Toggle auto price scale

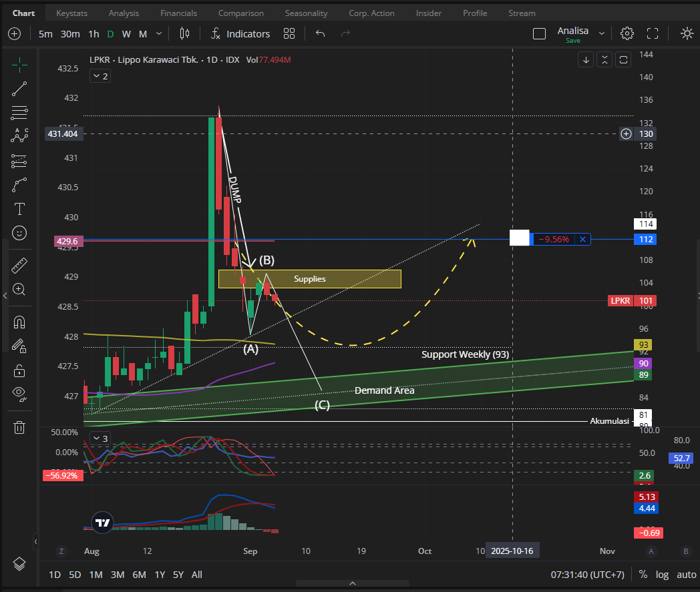(686, 575)
